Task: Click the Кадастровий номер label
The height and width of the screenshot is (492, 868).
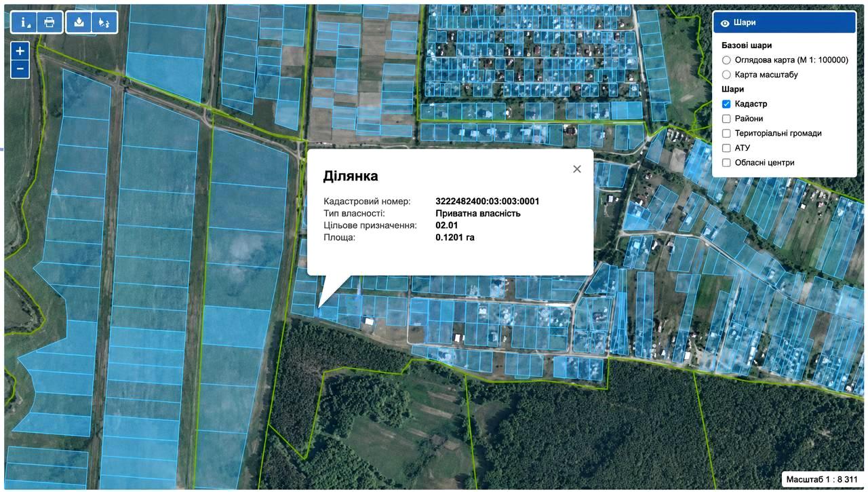Action: [367, 202]
